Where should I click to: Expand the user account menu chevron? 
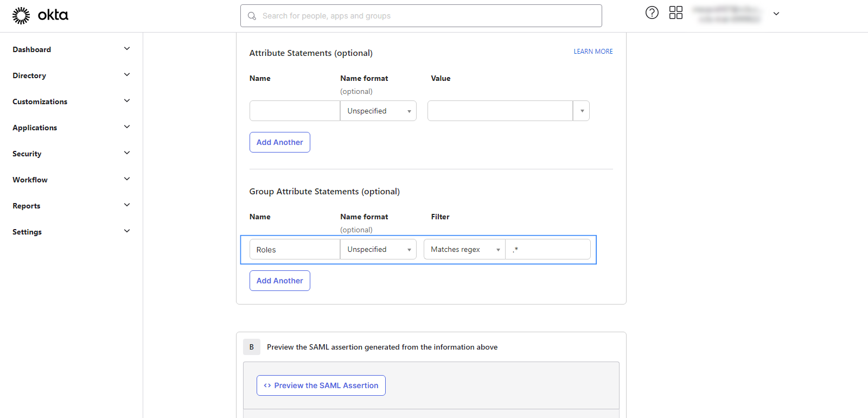click(x=776, y=14)
